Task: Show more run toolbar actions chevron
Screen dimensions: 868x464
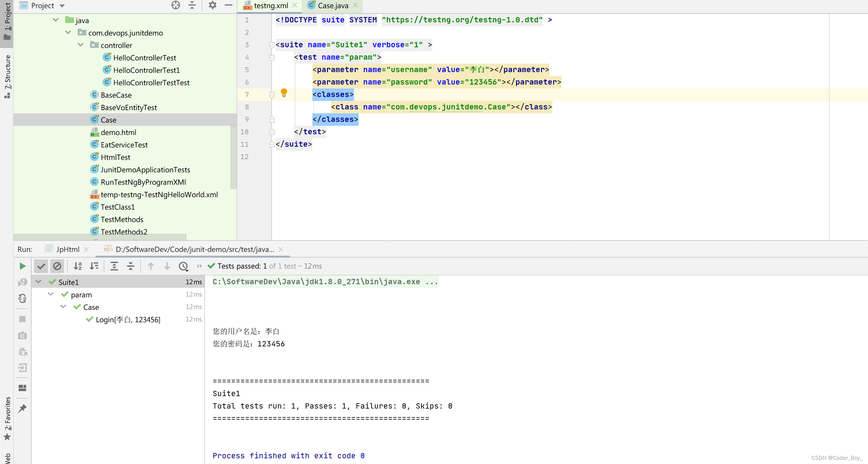Action: pyautogui.click(x=199, y=266)
